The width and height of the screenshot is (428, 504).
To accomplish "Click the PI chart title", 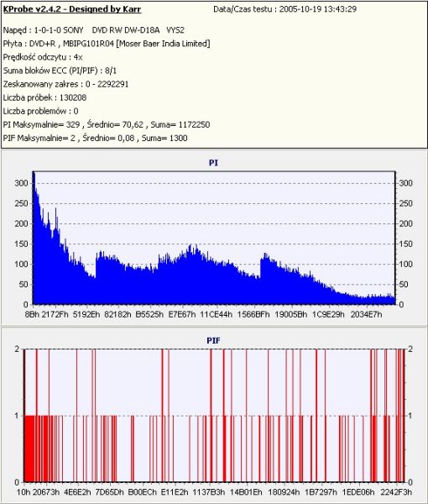I will [x=213, y=163].
